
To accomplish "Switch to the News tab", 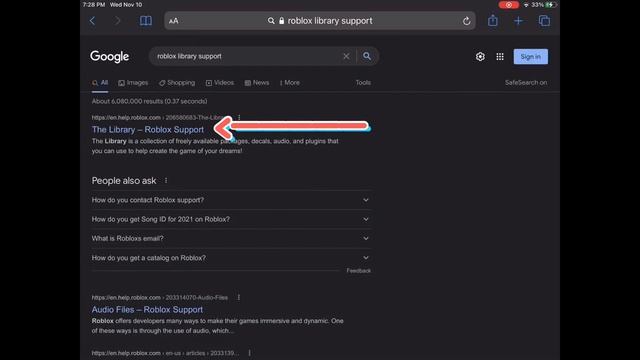I will 257,83.
